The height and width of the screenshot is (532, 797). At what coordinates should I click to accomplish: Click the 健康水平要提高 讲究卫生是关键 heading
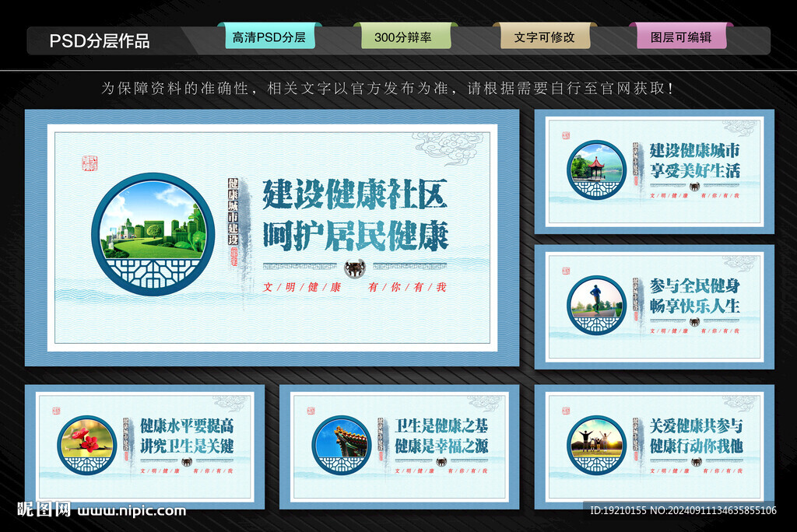(x=187, y=436)
